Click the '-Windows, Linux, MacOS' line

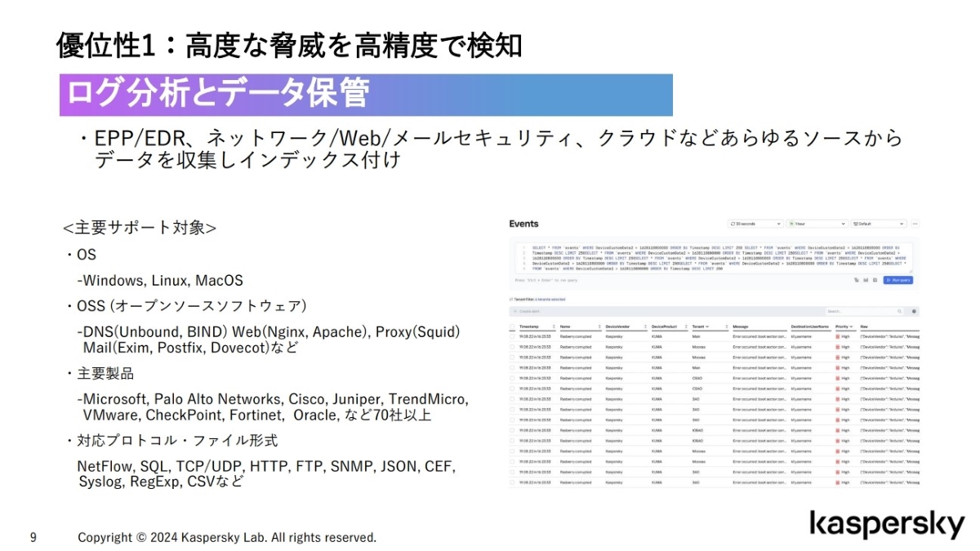[160, 281]
